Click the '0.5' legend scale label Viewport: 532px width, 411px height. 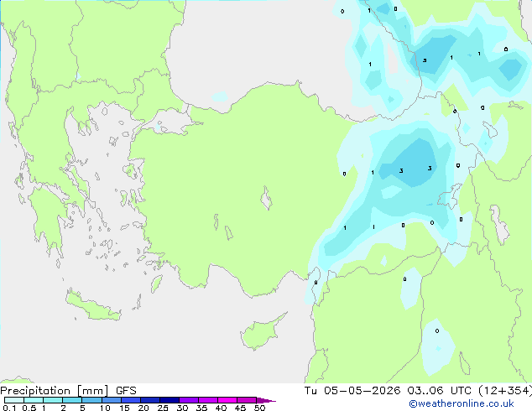(29, 408)
